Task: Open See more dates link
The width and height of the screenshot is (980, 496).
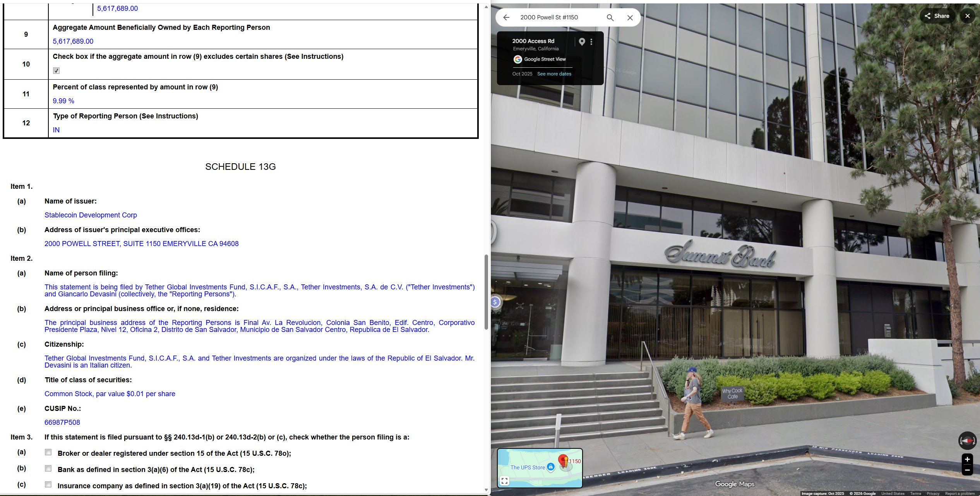Action: click(554, 74)
